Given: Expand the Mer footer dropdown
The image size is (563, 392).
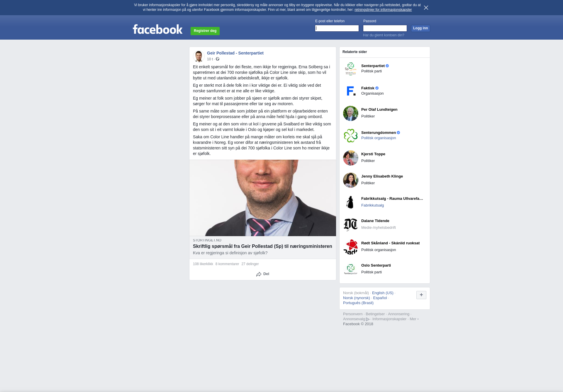Looking at the screenshot, I should 414,319.
